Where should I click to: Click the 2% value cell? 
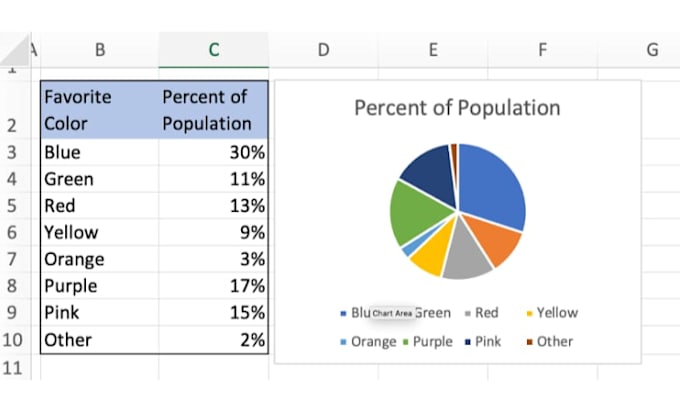click(x=213, y=339)
